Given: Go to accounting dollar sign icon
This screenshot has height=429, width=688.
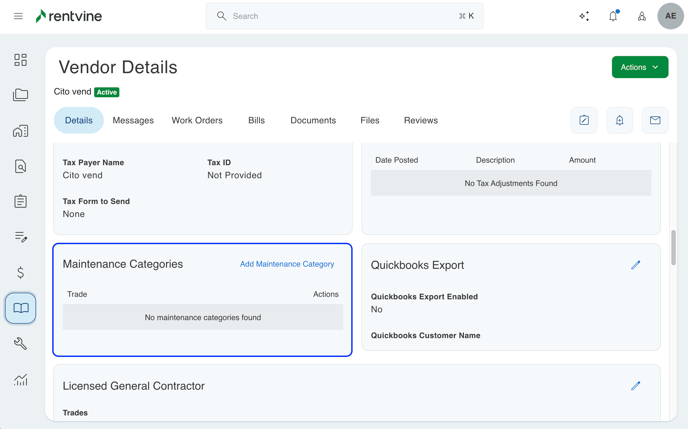Looking at the screenshot, I should coord(20,272).
